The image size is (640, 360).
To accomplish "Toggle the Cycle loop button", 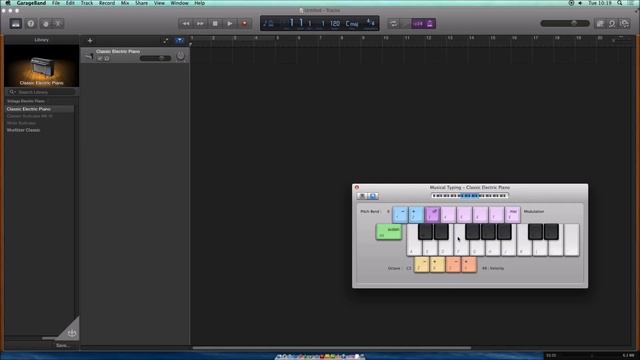I will pos(393,24).
